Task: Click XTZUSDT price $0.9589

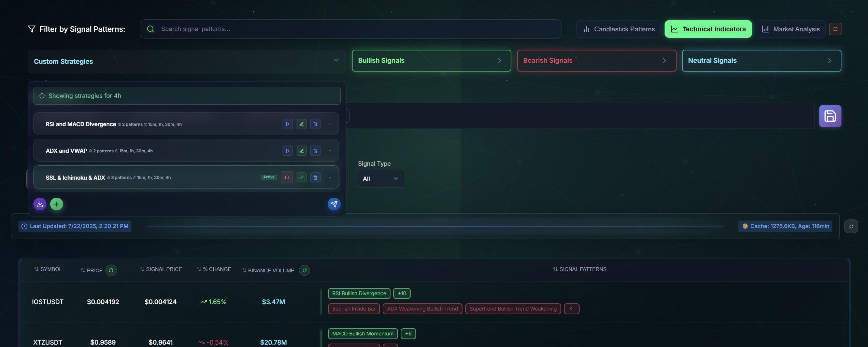Action: point(103,342)
